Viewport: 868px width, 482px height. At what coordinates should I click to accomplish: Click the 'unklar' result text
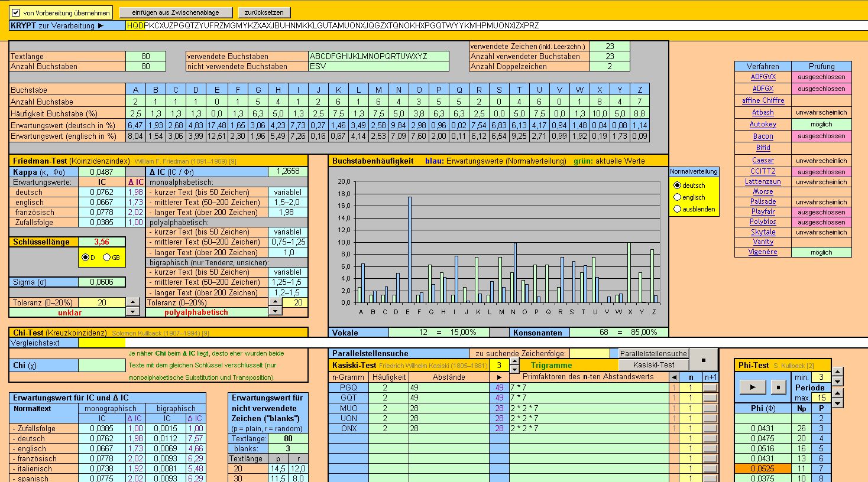70,312
